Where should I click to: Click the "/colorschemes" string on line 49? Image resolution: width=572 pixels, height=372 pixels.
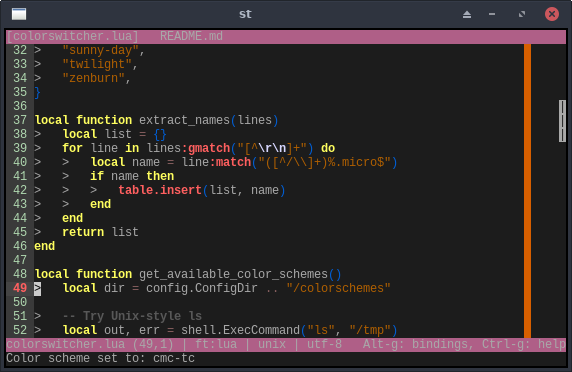(339, 288)
